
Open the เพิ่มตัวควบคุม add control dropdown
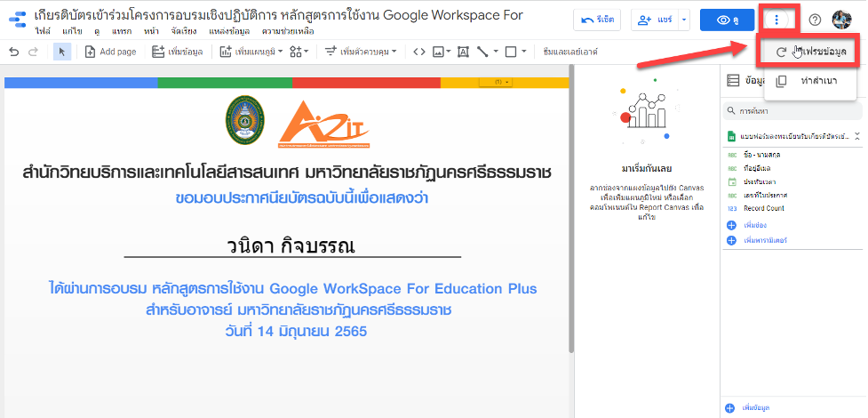361,52
